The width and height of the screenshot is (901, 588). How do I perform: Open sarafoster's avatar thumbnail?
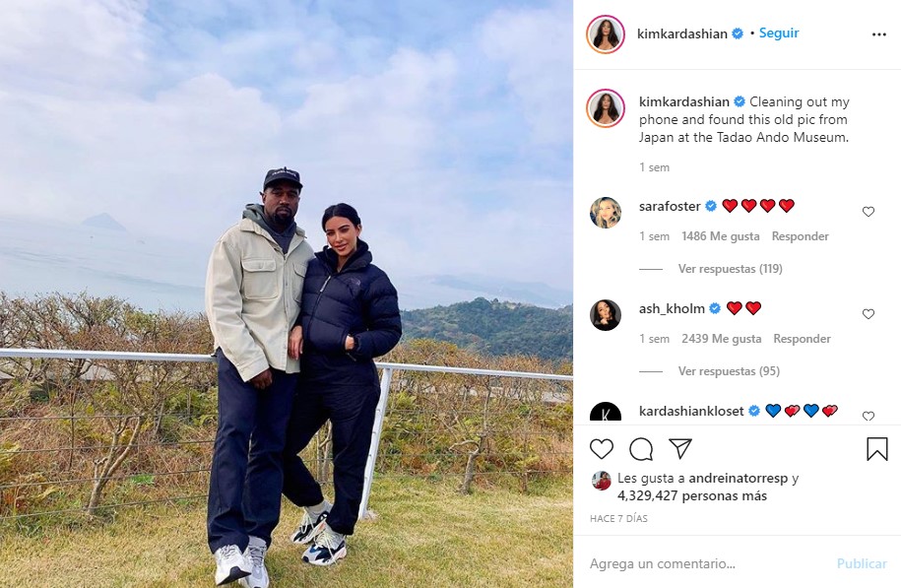605,212
